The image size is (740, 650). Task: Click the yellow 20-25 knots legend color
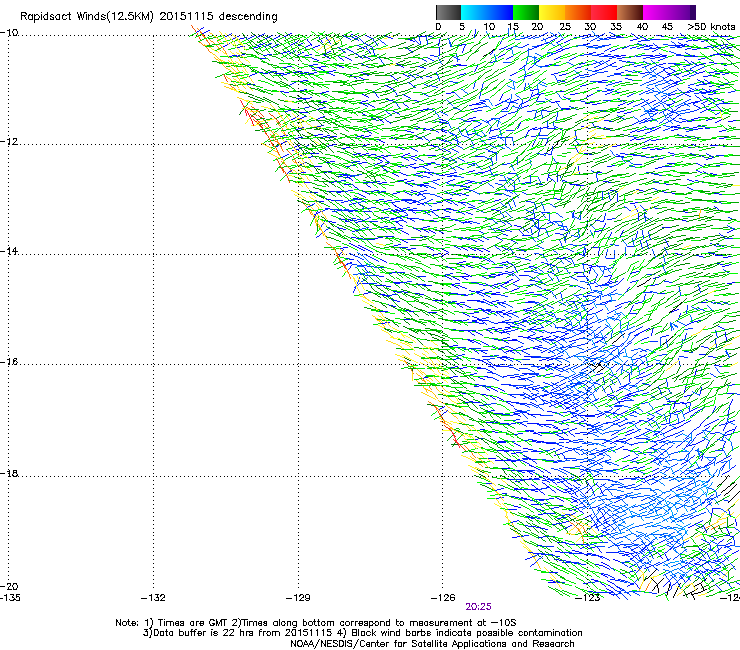[x=552, y=12]
